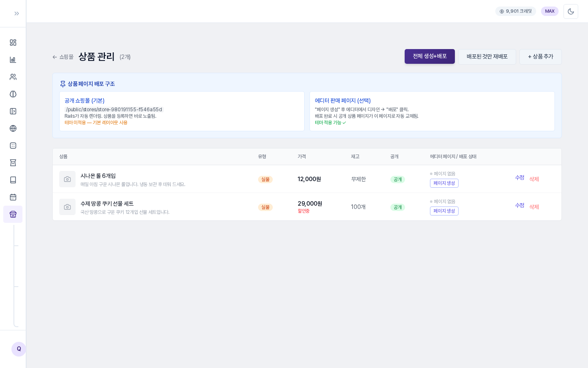Click 페이지 생성 for 수제 땅콩 쿠키 row

tap(444, 211)
